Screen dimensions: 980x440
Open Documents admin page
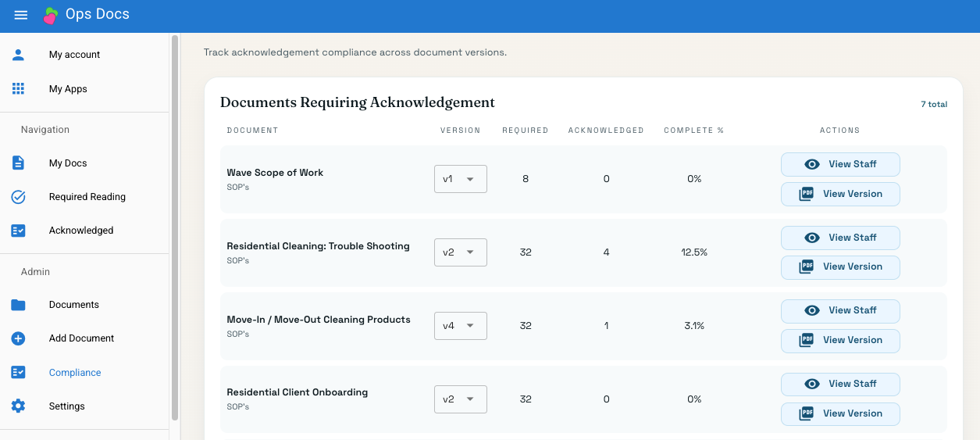coord(84,305)
